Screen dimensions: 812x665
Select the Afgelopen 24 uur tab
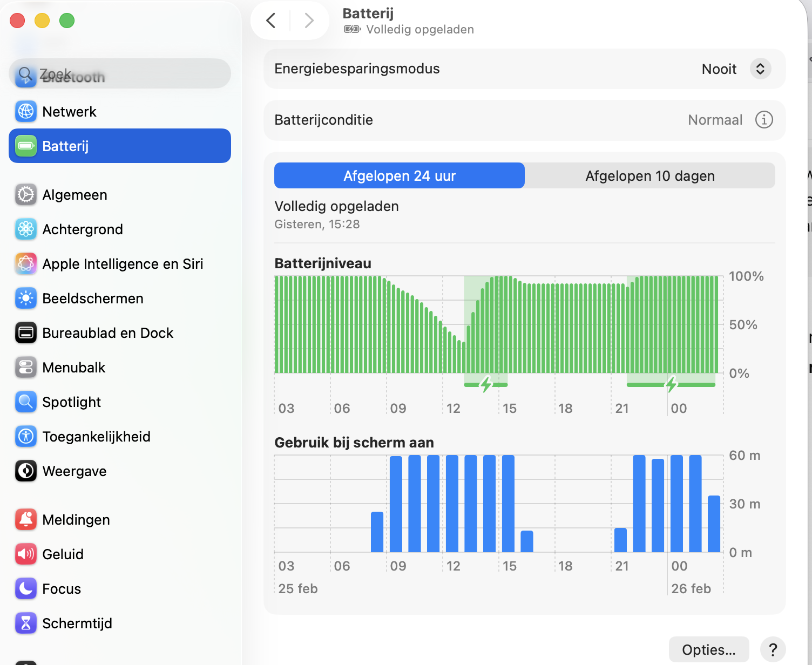(400, 175)
